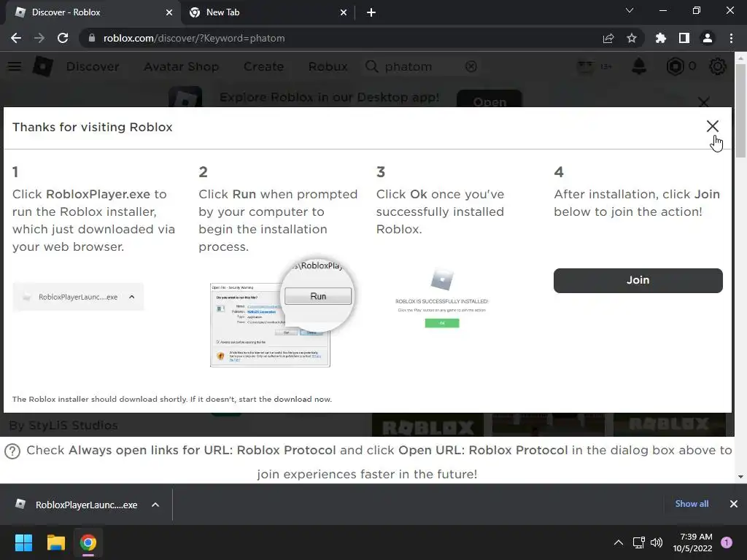Screen dimensions: 747x560
Task: Click Show all downloads
Action: click(692, 504)
